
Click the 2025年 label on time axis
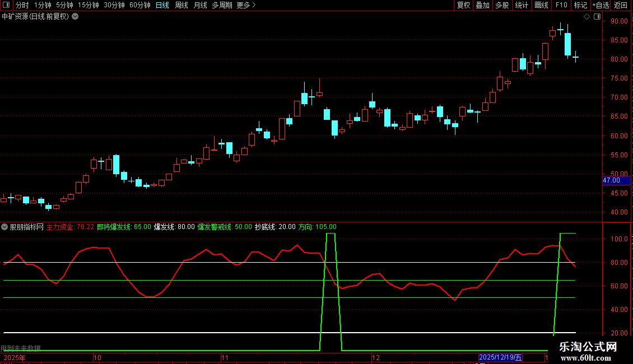[x=15, y=357]
